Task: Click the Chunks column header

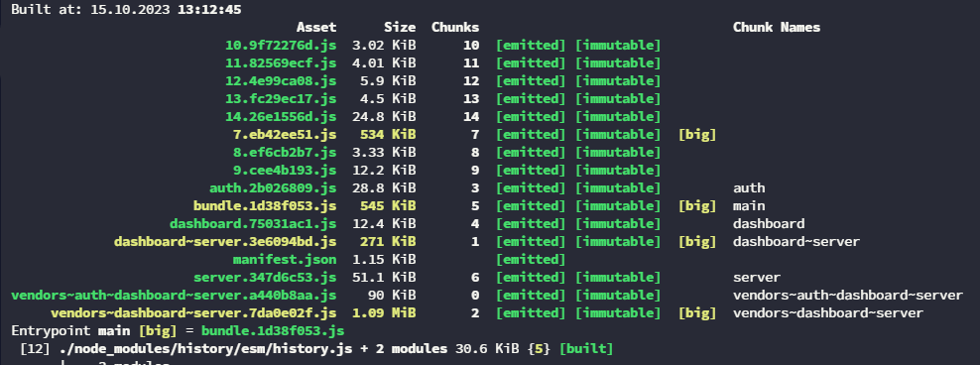Action: (x=455, y=28)
